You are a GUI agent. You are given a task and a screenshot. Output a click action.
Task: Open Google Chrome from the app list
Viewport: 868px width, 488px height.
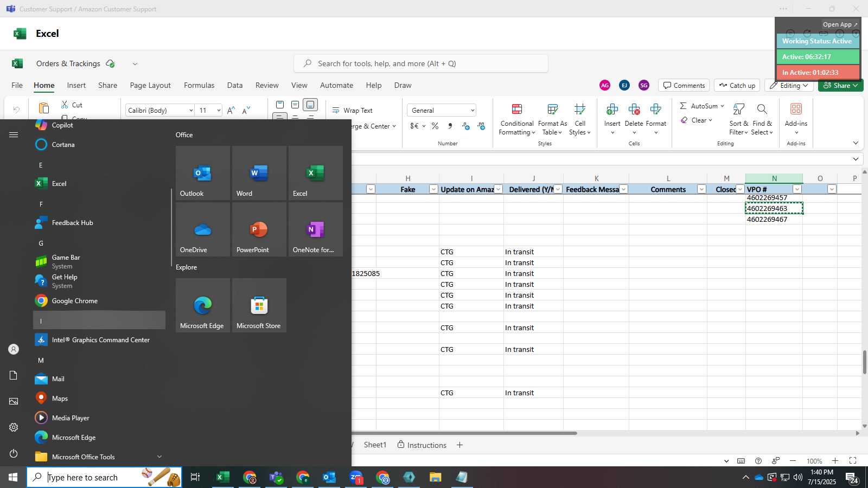tap(99, 300)
